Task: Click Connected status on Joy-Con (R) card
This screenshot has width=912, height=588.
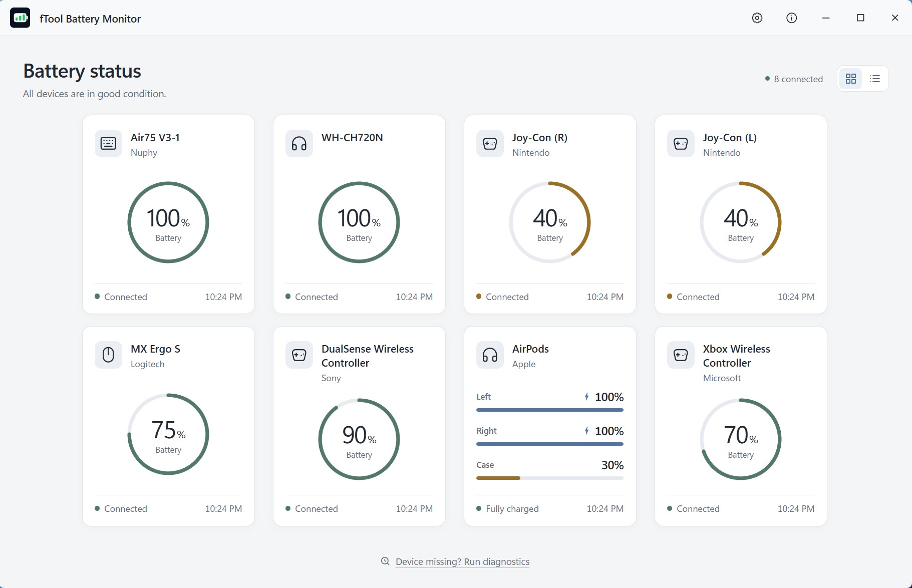Action: coord(502,297)
